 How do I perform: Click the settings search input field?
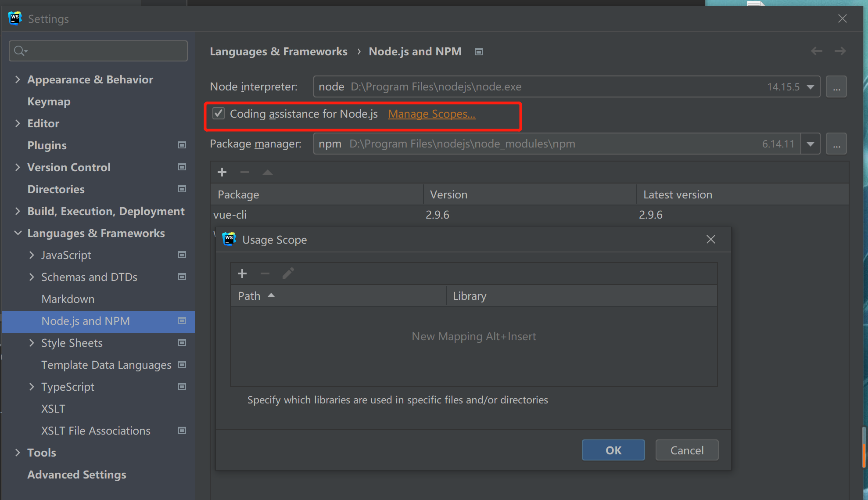pyautogui.click(x=105, y=51)
